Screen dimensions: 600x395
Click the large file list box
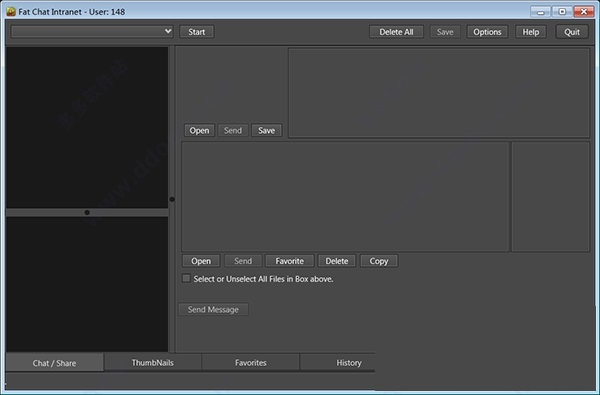point(345,196)
